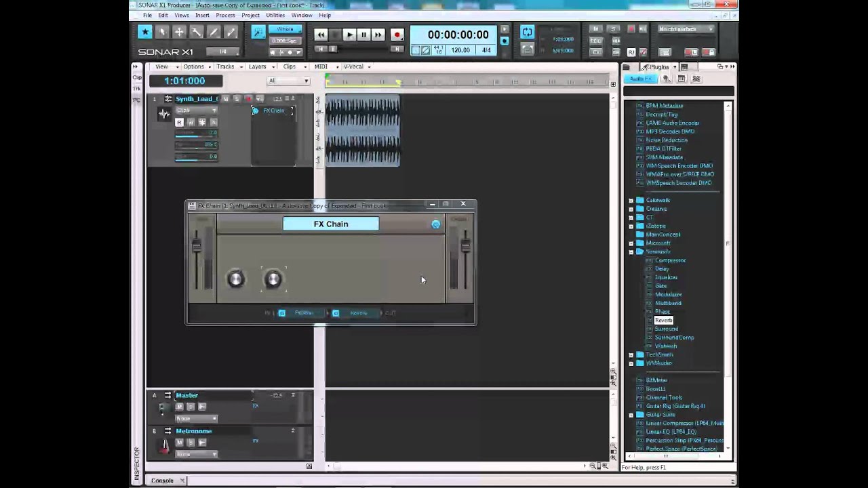Image resolution: width=868 pixels, height=488 pixels.
Task: Toggle power on first chain effect
Action: 282,313
